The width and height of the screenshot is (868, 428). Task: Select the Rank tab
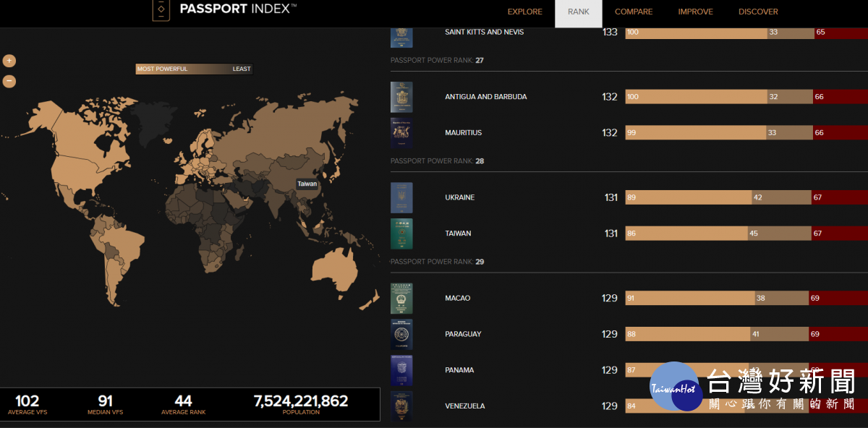coord(579,12)
